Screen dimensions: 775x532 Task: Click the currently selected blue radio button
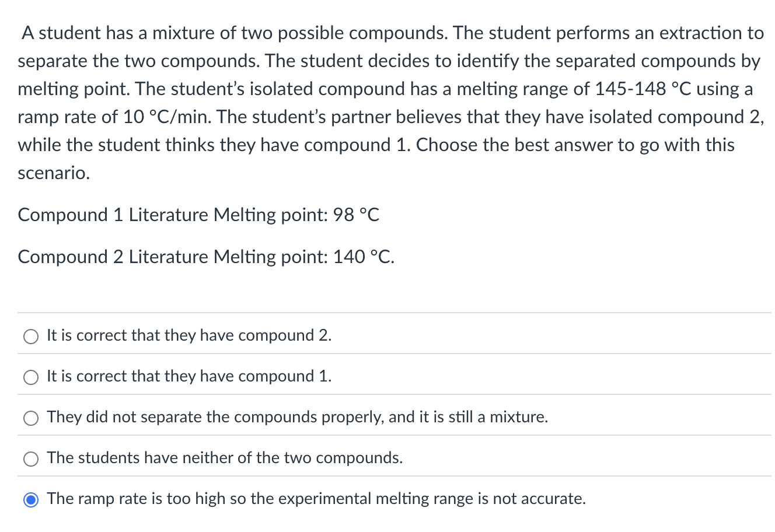[x=31, y=499]
